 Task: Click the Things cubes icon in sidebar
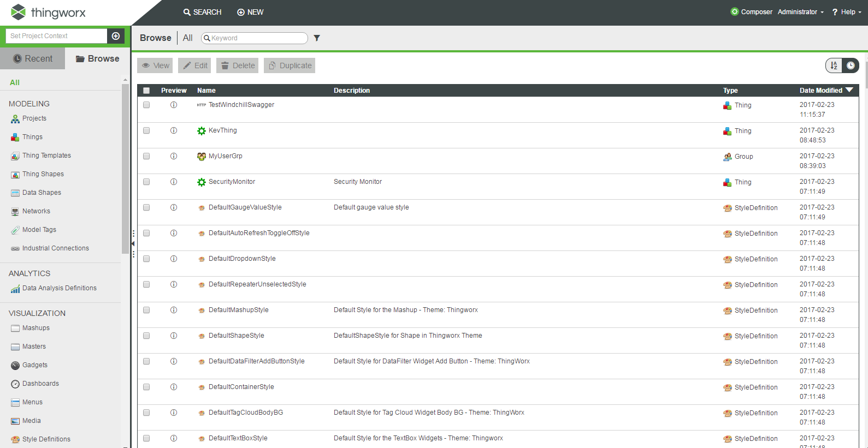point(15,138)
